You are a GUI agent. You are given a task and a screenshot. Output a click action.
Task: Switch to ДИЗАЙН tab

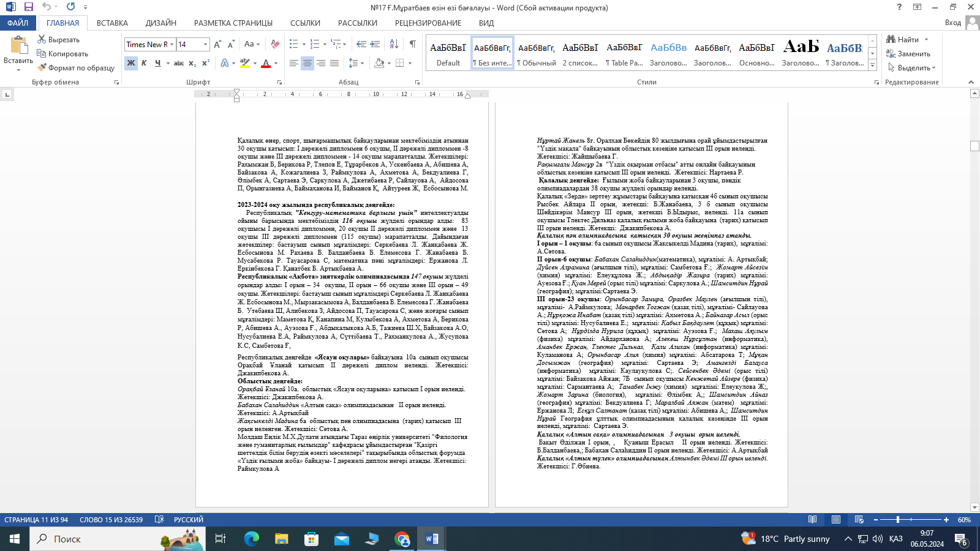click(161, 23)
